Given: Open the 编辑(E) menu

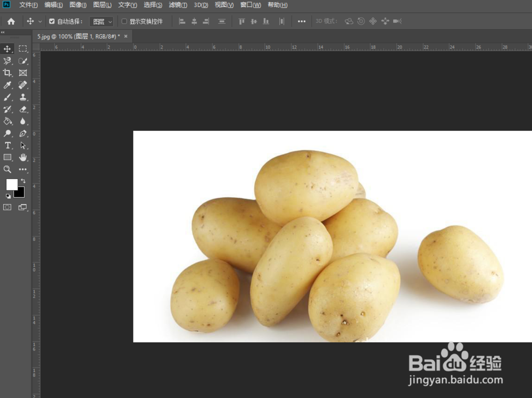Looking at the screenshot, I should click(54, 5).
